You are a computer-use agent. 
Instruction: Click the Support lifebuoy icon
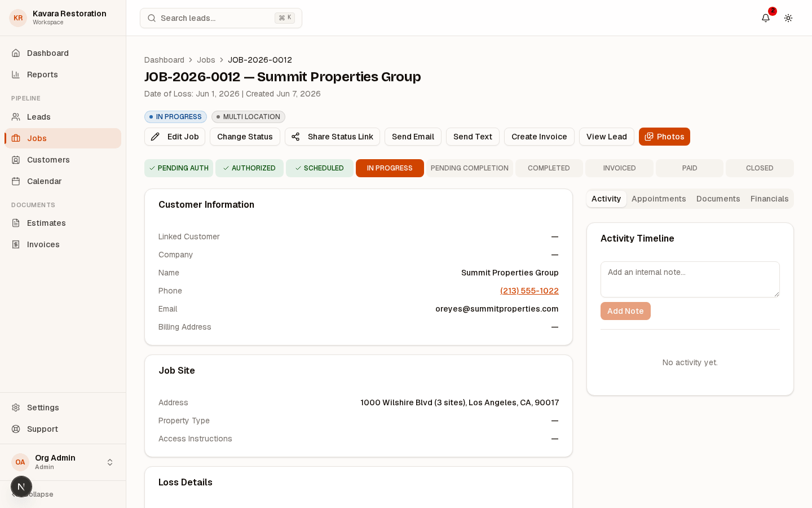click(16, 429)
